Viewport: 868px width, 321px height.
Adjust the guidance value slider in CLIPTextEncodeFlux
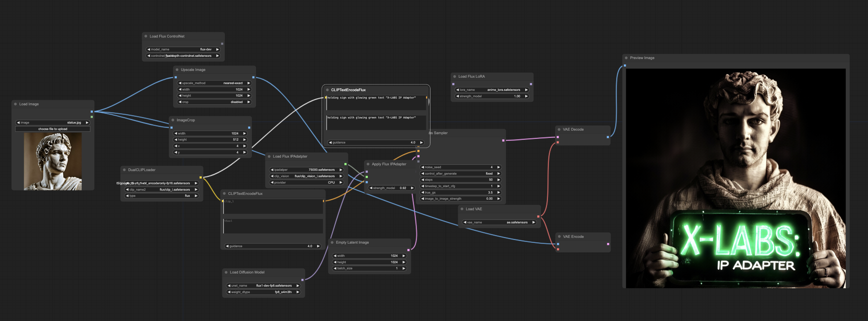point(376,143)
